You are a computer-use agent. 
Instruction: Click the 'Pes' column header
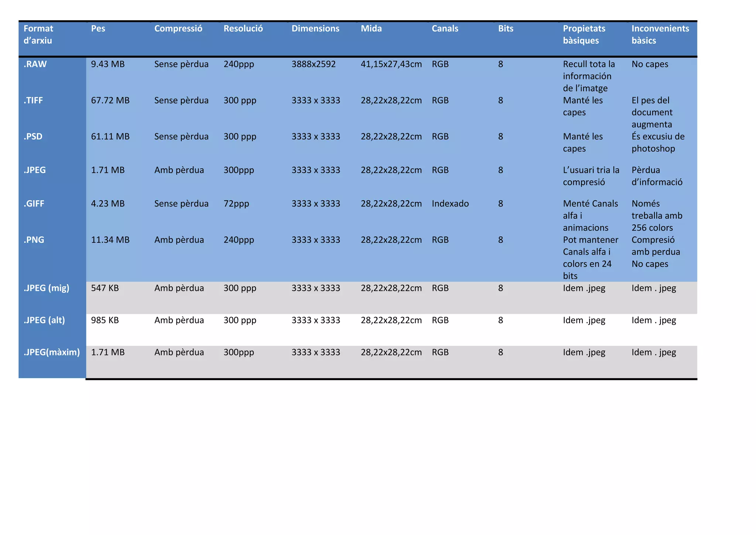pos(98,28)
